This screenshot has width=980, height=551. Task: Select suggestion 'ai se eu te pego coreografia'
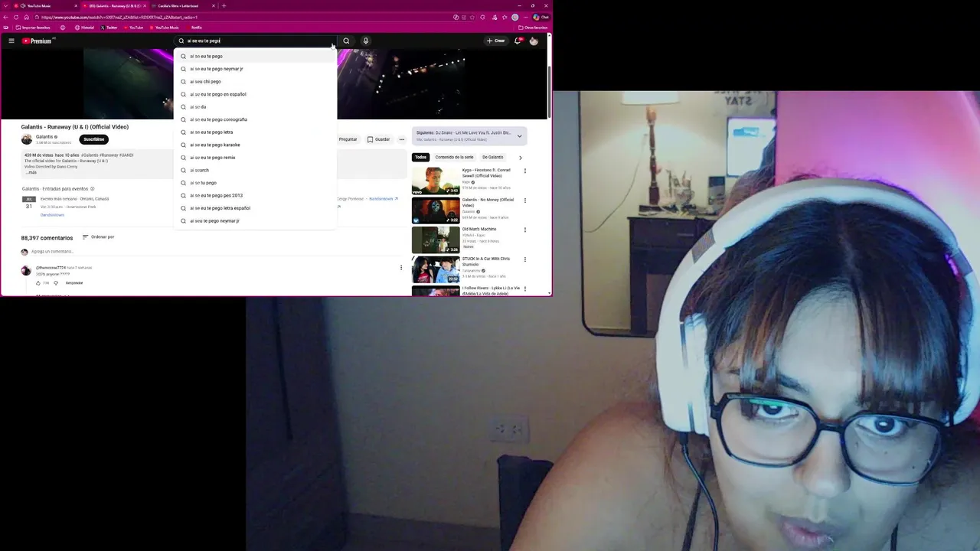click(255, 119)
